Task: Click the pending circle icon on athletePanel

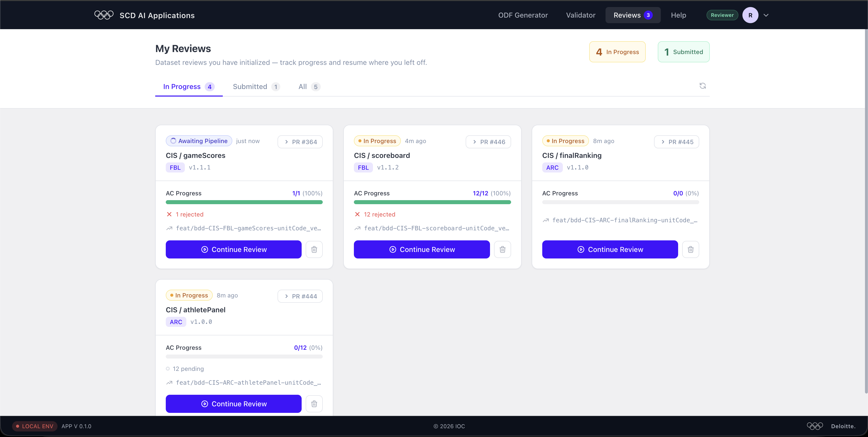Action: 168,369
